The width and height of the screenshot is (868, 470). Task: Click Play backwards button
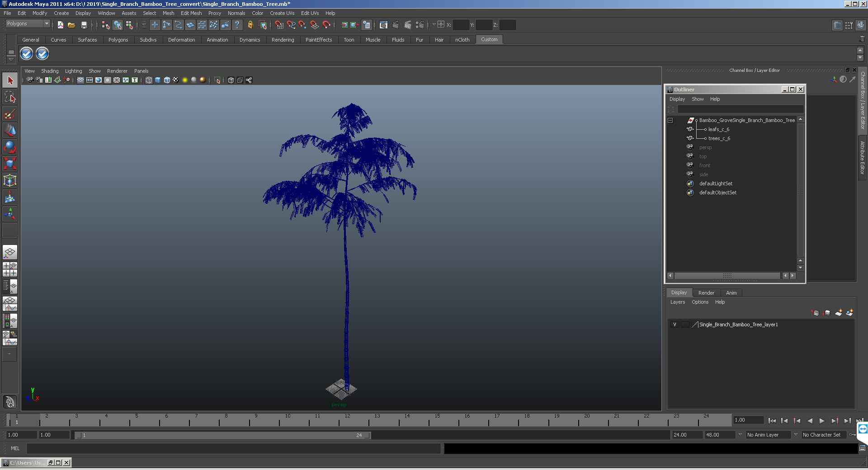pyautogui.click(x=810, y=421)
